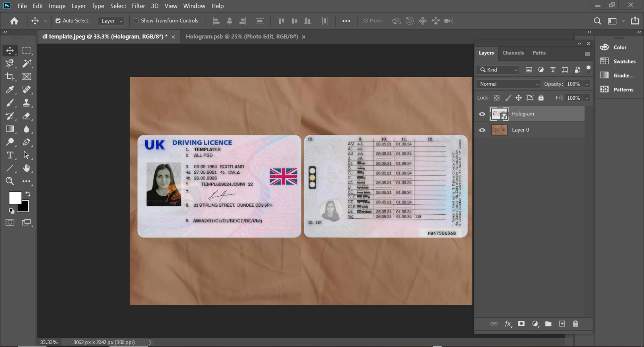Delete layer with trash icon
This screenshot has width=644, height=347.
[x=576, y=324]
